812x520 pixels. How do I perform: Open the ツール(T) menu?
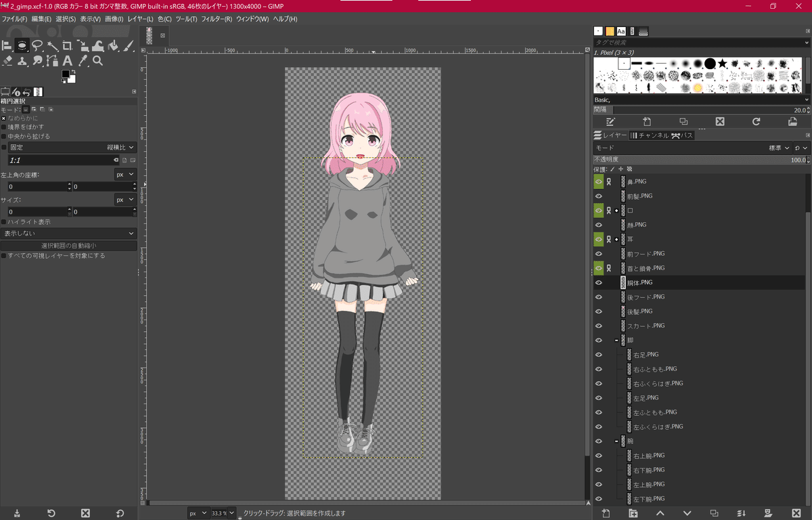(x=186, y=19)
